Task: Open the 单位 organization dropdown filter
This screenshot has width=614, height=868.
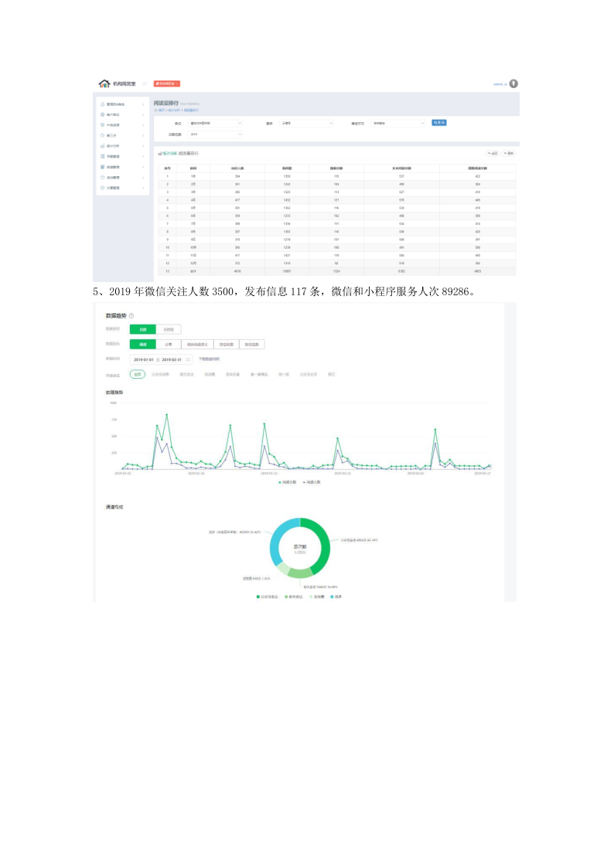Action: coord(215,124)
